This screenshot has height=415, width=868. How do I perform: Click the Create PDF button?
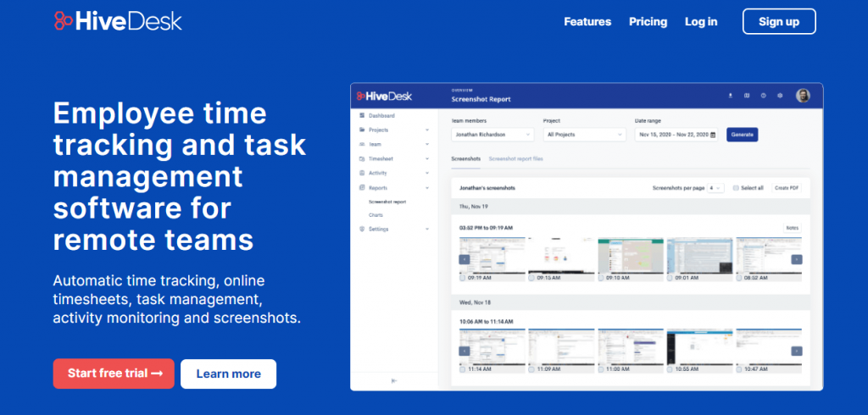(x=787, y=188)
